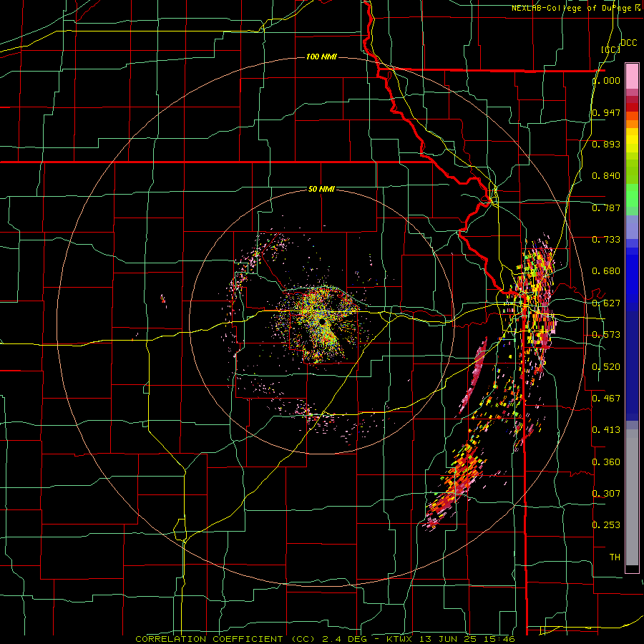Click the 0.680 scale value
This screenshot has height=644, width=644.
pos(606,271)
